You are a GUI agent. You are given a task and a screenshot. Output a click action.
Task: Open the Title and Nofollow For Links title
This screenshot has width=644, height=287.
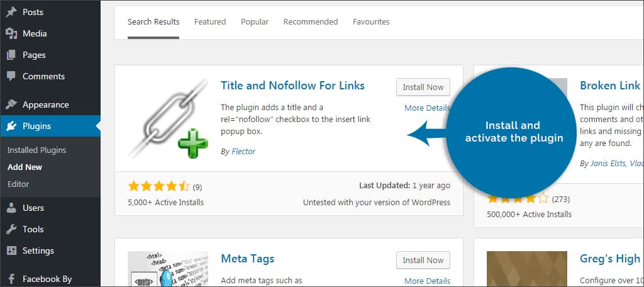pyautogui.click(x=292, y=86)
